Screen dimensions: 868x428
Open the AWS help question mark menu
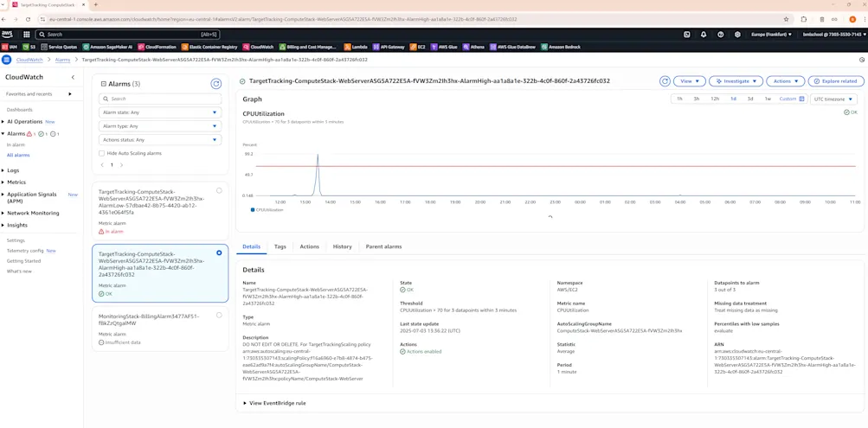tap(720, 35)
